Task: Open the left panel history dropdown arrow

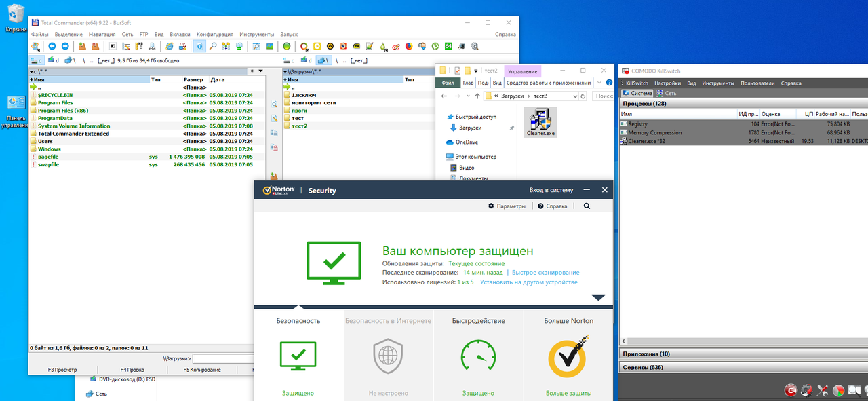Action: coord(260,71)
